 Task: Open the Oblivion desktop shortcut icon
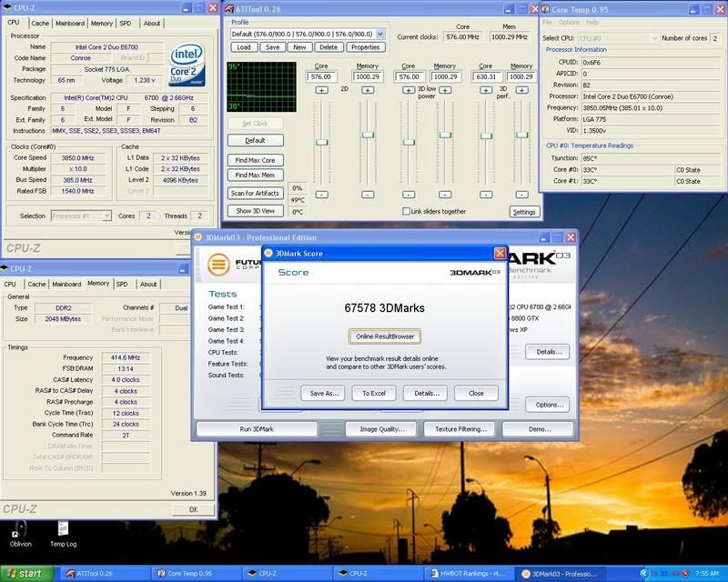point(20,531)
